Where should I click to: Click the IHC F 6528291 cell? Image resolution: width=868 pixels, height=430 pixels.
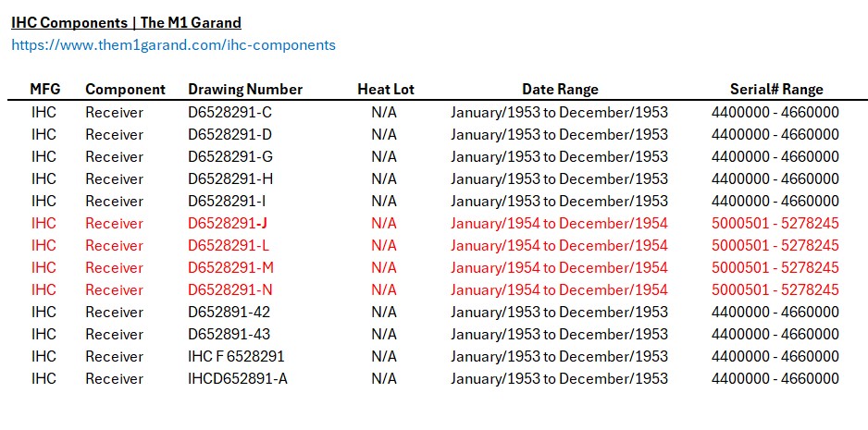pos(236,356)
